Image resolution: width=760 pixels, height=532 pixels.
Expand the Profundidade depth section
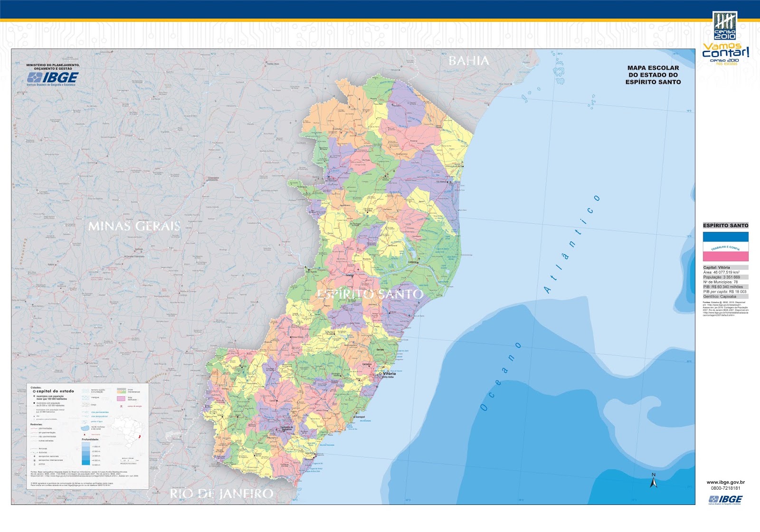click(90, 440)
